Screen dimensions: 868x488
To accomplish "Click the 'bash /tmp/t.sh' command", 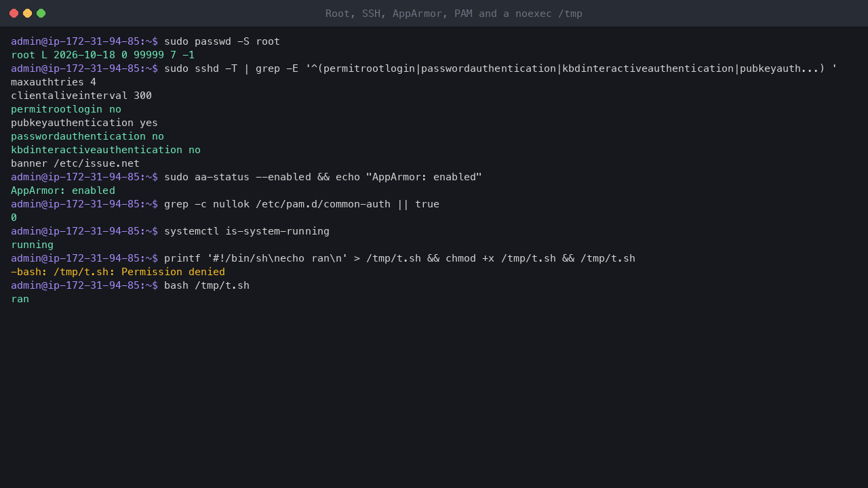I will (x=207, y=285).
